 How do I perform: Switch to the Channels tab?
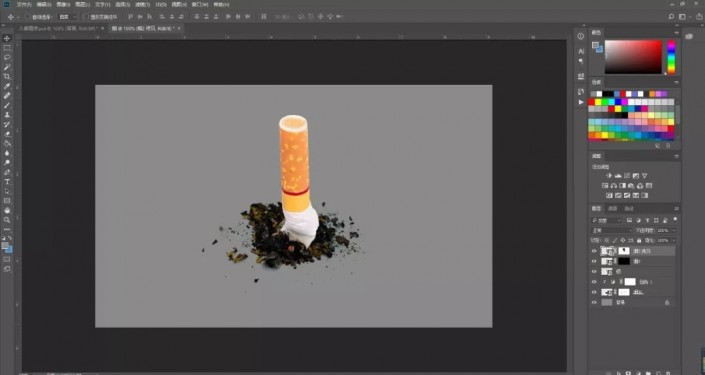pyautogui.click(x=612, y=209)
